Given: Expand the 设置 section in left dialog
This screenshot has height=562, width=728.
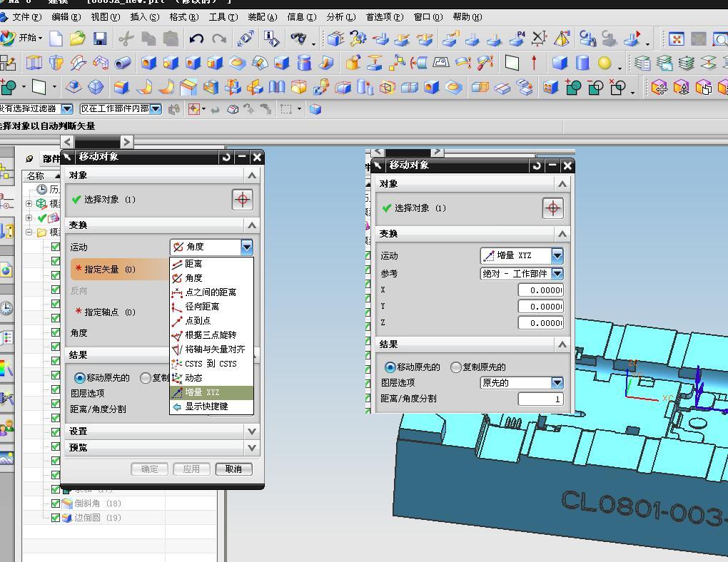Looking at the screenshot, I should (252, 431).
